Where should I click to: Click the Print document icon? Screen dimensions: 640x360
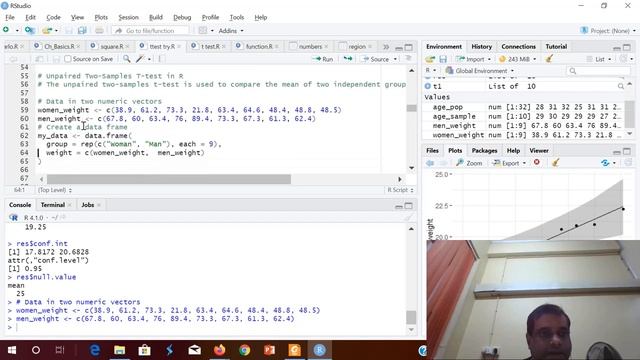99,30
